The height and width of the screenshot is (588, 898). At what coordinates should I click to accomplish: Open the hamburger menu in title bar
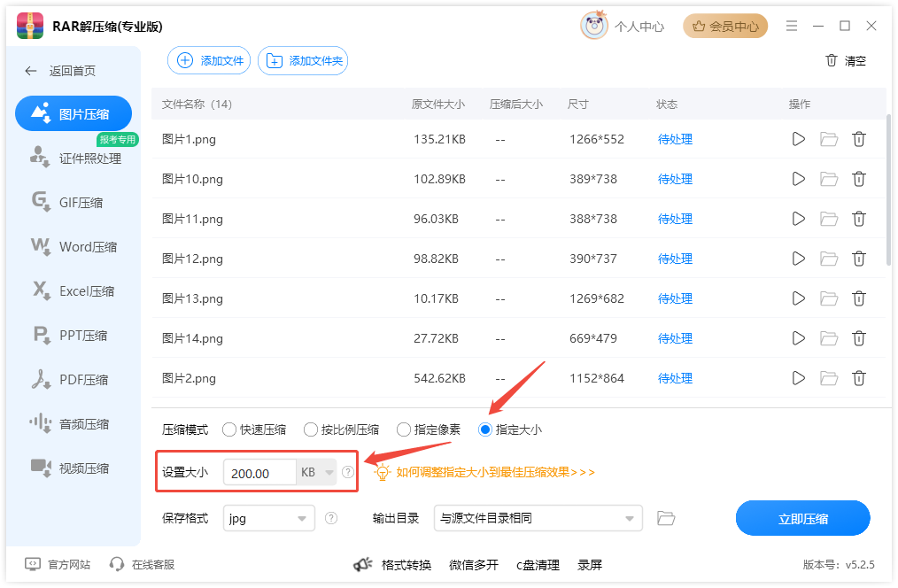click(x=792, y=26)
